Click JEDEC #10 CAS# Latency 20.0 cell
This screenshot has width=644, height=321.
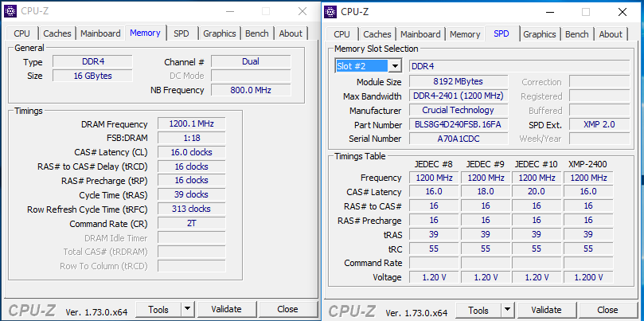[x=537, y=191]
